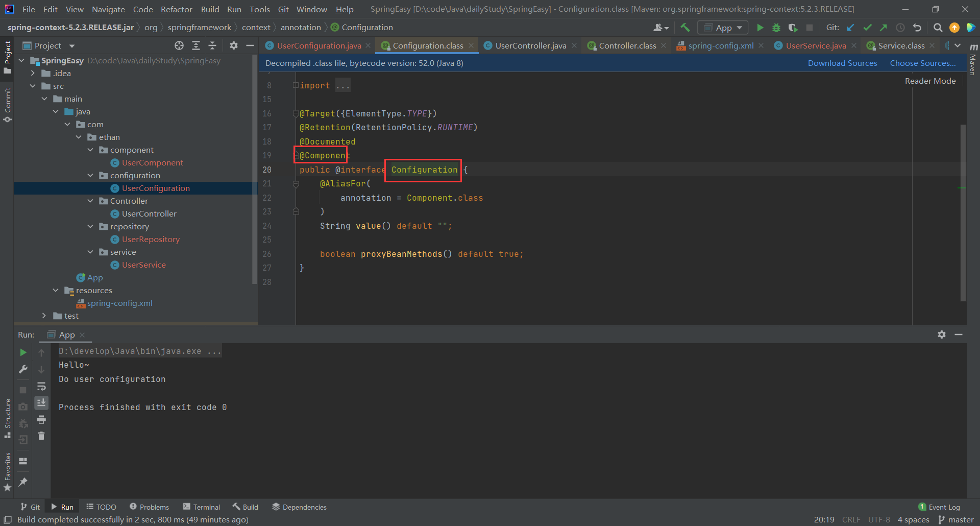
Task: Open the Refactor menu
Action: (176, 9)
